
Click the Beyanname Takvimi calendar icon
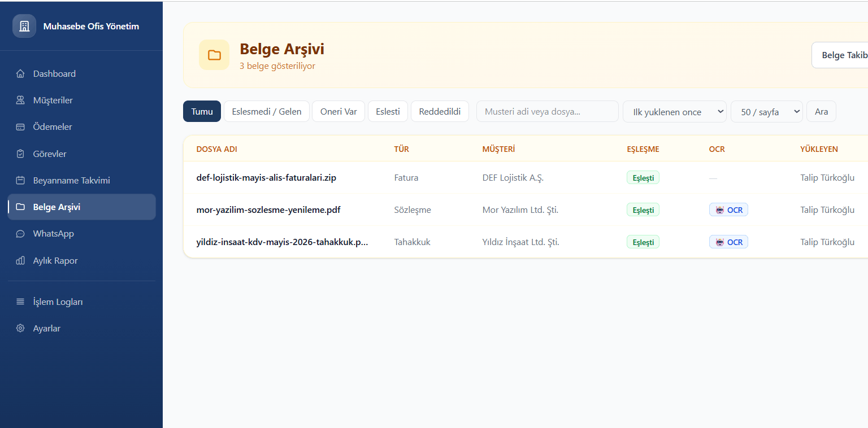coord(20,180)
